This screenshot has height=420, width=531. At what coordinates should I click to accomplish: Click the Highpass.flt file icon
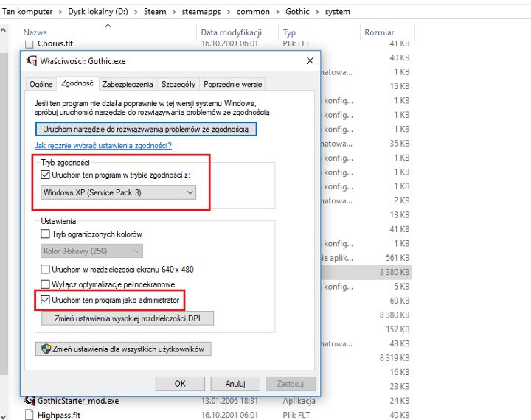pyautogui.click(x=29, y=415)
